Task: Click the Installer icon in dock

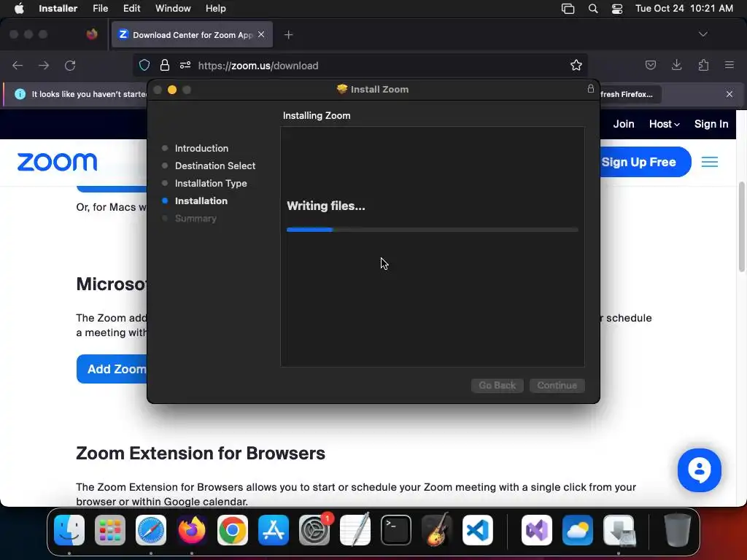Action: 619,530
